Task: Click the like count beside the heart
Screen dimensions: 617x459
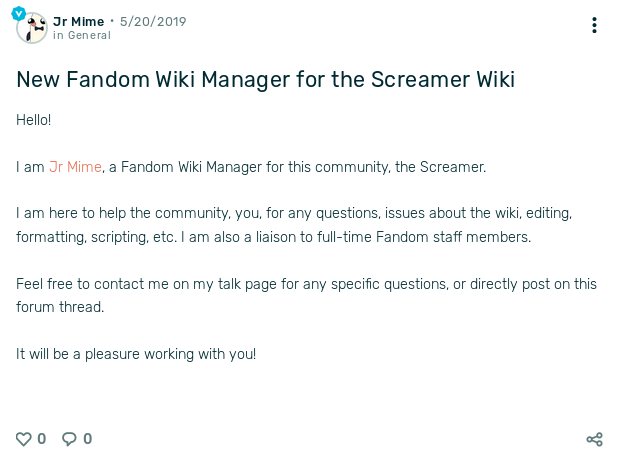Action: point(42,439)
